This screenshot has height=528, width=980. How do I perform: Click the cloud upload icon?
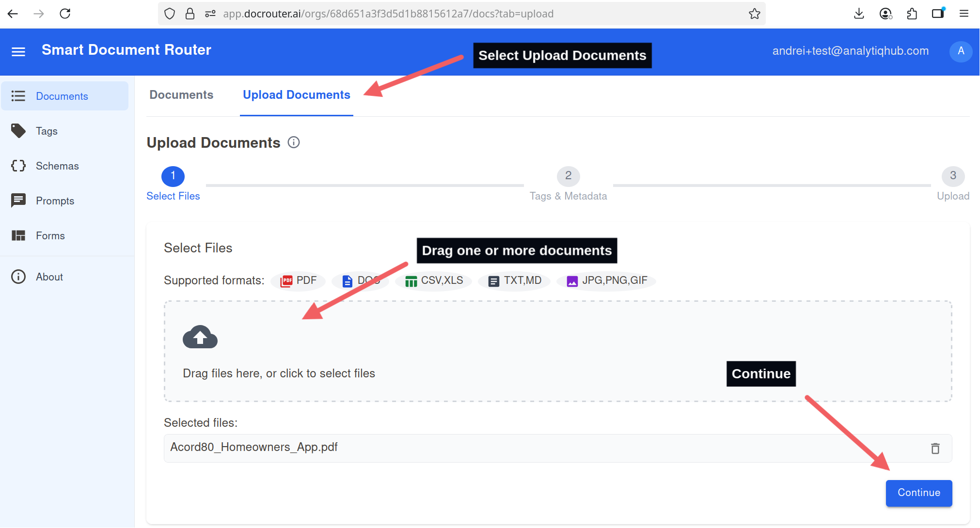pos(200,337)
